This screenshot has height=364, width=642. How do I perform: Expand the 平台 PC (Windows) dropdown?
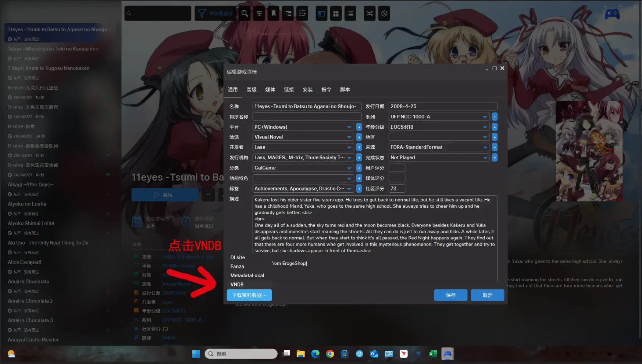pyautogui.click(x=349, y=127)
